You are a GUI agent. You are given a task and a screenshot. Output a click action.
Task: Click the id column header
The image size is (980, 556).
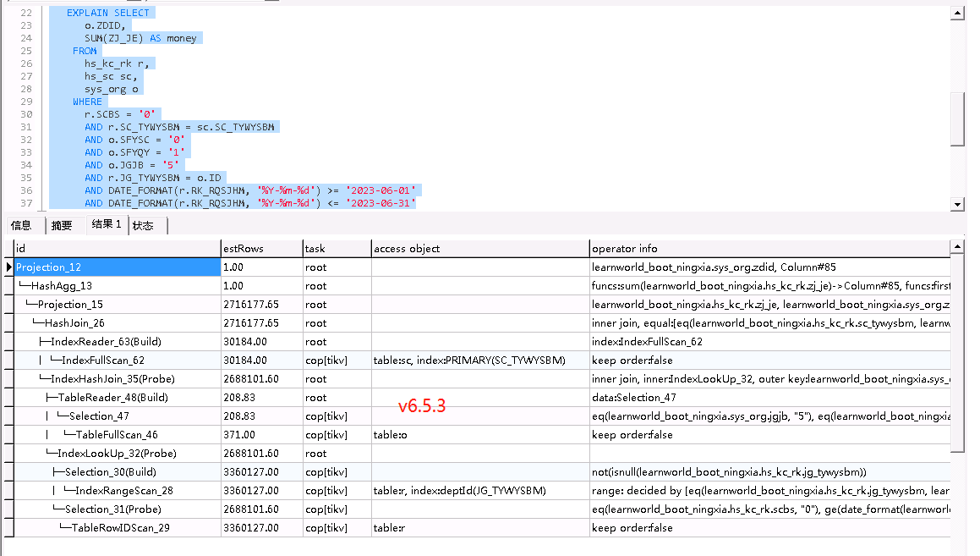(117, 248)
